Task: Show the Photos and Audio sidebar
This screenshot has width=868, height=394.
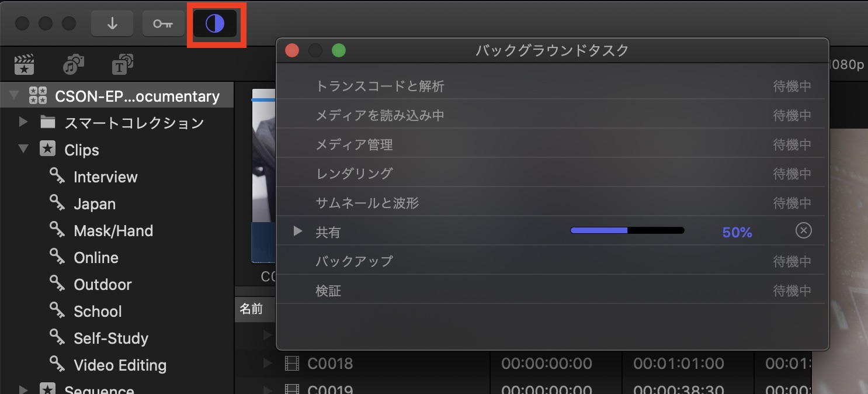Action: 74,64
